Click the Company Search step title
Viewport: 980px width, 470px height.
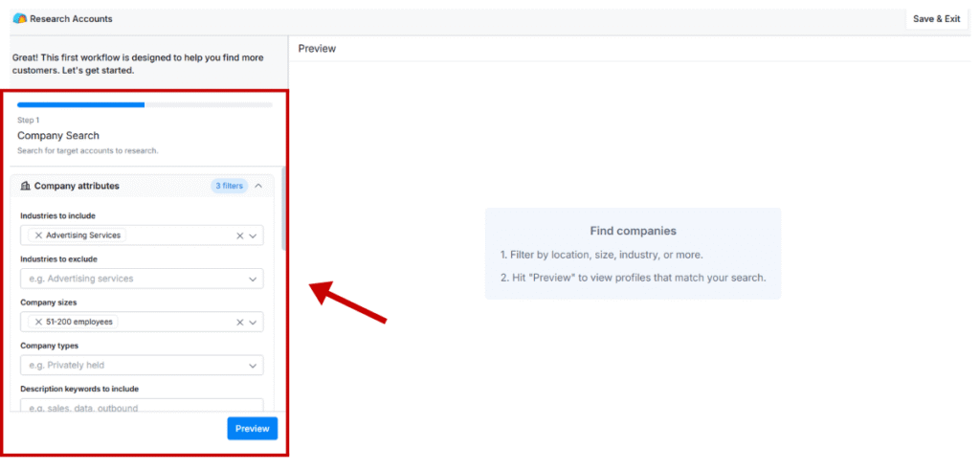pos(58,136)
